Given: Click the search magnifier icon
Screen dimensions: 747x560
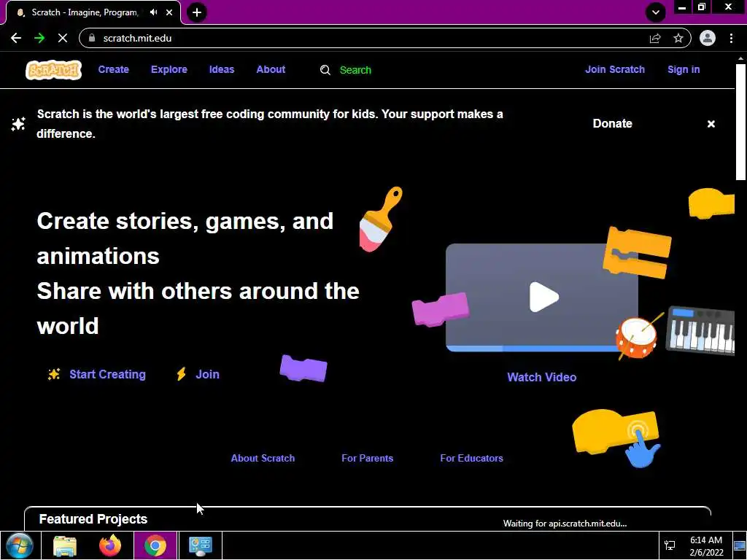Looking at the screenshot, I should [x=325, y=70].
